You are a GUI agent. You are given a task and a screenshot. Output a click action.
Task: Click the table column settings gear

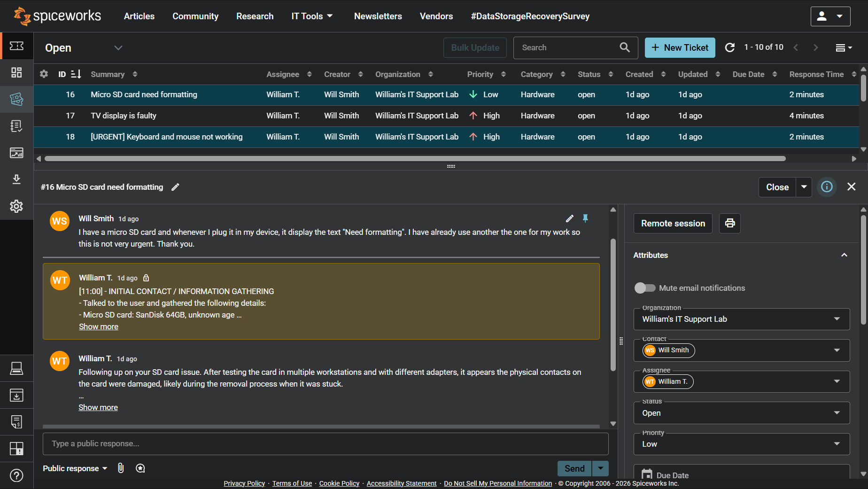pyautogui.click(x=44, y=74)
